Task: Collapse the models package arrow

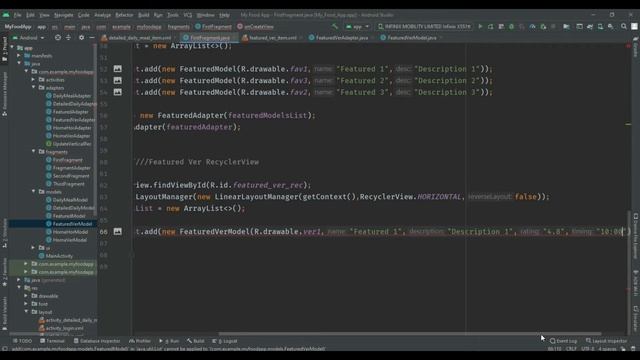Action: pos(33,191)
